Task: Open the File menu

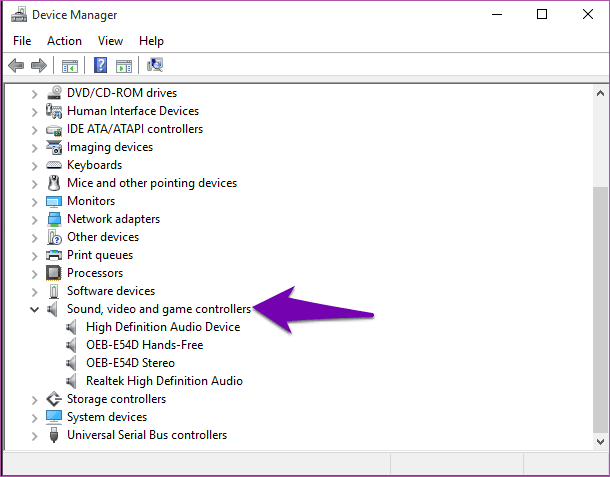Action: (22, 41)
